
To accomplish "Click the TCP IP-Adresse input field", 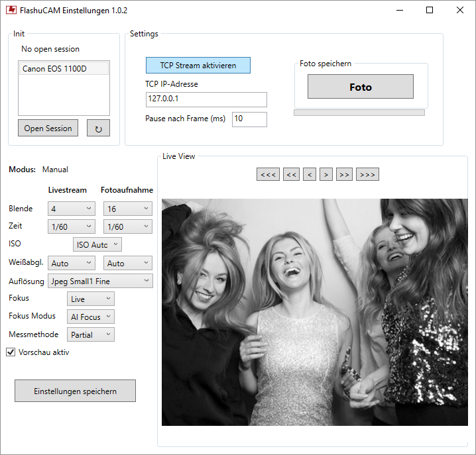I will [x=206, y=99].
